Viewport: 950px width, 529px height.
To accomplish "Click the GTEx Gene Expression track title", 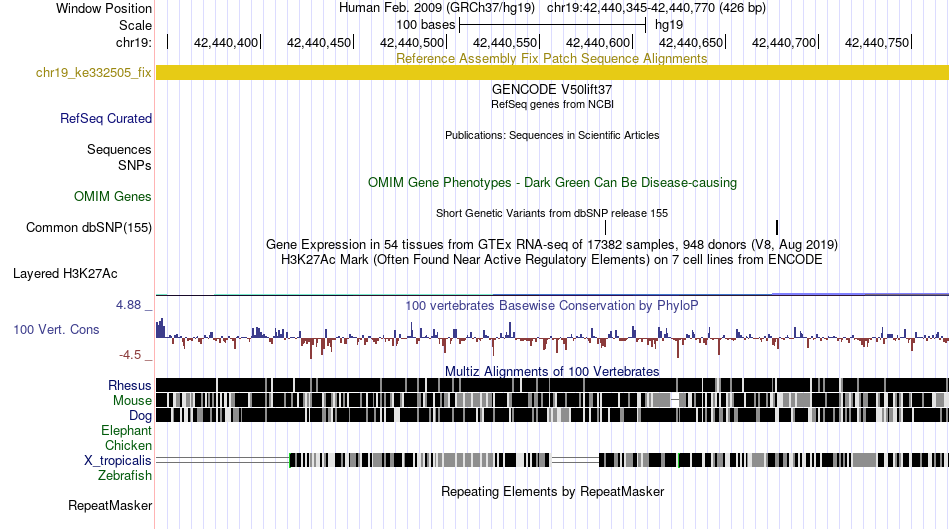I will pos(552,244).
